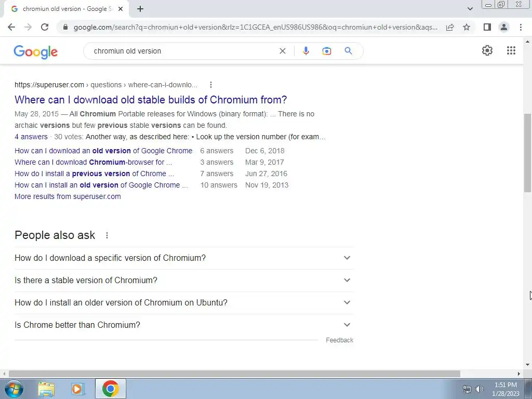Click the taskbar clock showing 1:51 PM
The height and width of the screenshot is (399, 532).
pos(506,389)
